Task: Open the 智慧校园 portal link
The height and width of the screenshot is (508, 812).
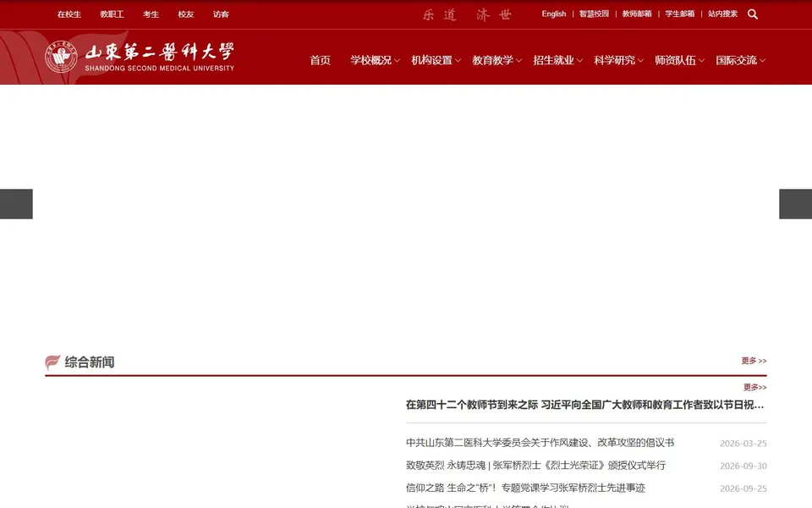Action: pyautogui.click(x=594, y=14)
